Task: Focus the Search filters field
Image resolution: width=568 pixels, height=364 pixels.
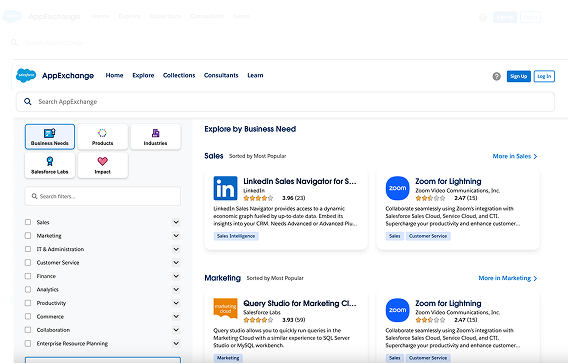Action: tap(103, 196)
